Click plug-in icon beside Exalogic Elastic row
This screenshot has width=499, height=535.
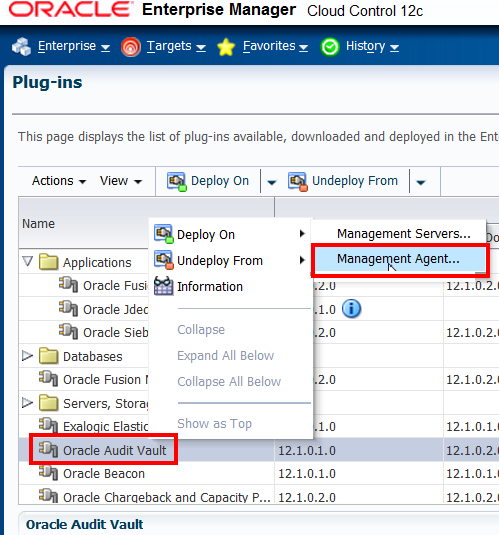pyautogui.click(x=48, y=426)
